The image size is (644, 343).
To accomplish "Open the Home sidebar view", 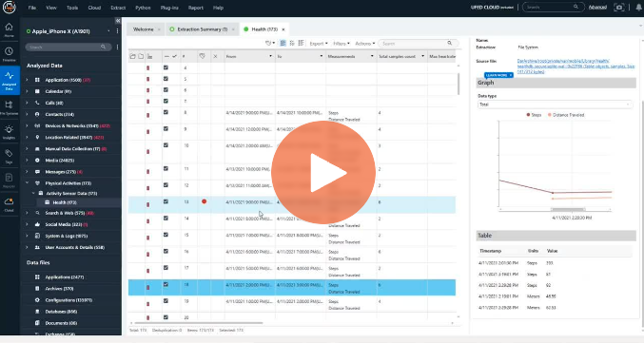I will 9,29.
